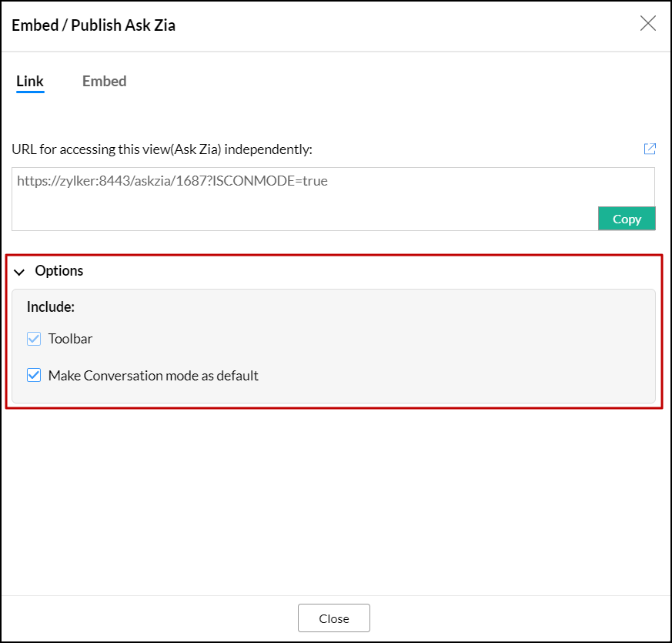672x643 pixels.
Task: Click the Options section heading text
Action: pos(59,271)
